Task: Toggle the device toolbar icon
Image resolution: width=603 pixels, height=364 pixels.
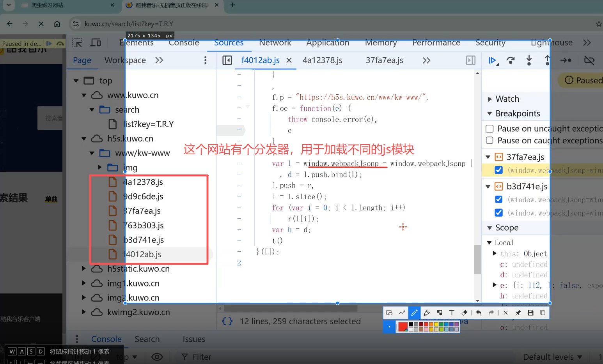Action: click(x=96, y=42)
